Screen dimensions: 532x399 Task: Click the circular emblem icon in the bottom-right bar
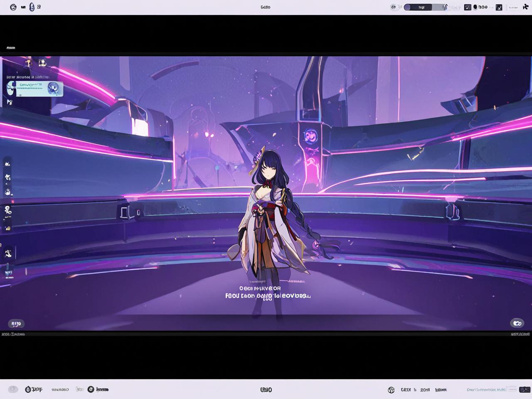(391, 390)
